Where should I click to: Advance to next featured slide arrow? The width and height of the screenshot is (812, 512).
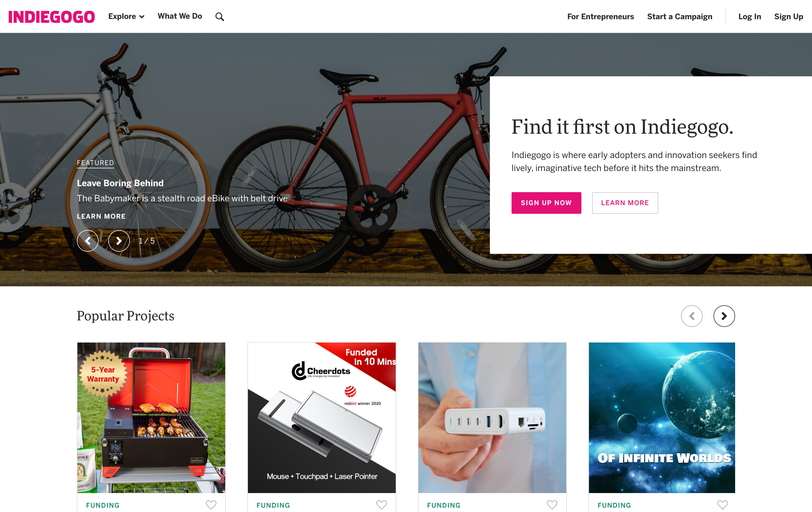tap(119, 241)
